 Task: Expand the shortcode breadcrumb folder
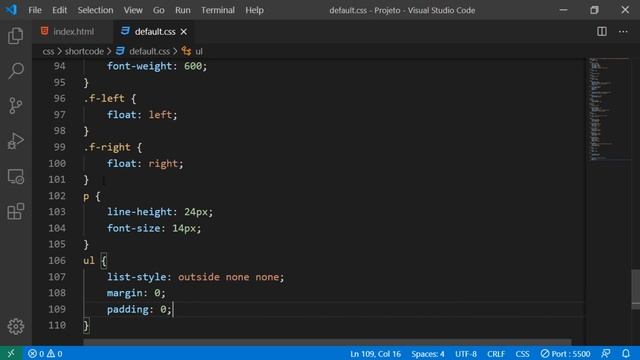[x=84, y=51]
